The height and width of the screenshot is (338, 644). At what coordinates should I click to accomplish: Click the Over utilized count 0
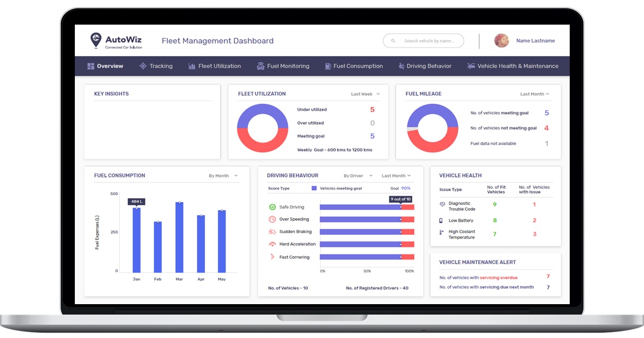373,123
